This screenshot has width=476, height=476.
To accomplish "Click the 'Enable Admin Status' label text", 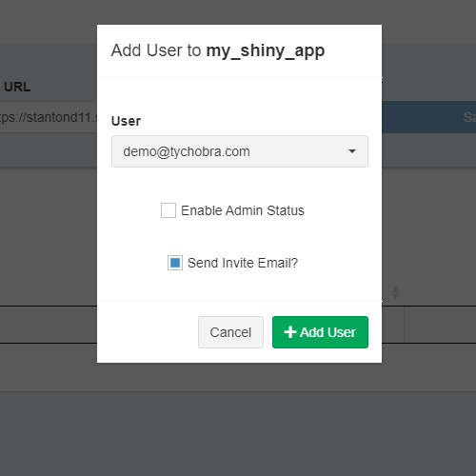I will (x=243, y=210).
